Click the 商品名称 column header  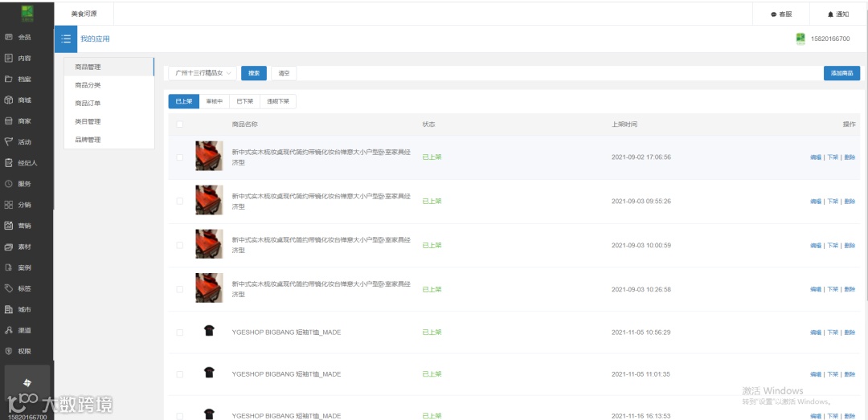244,124
